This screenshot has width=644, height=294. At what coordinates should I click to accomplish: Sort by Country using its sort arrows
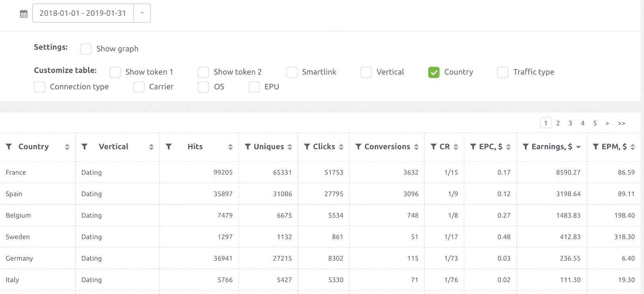point(67,147)
